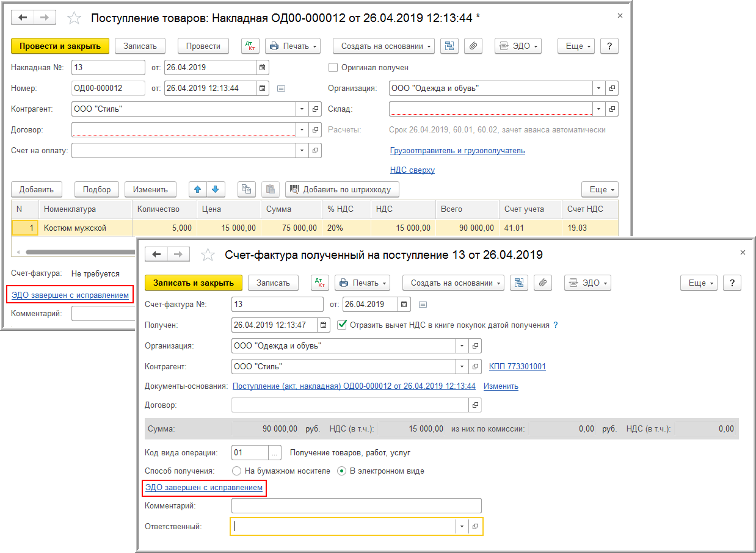This screenshot has height=553, width=756.
Task: Click Записать и закрыть in Счет-фактура
Action: point(194,283)
